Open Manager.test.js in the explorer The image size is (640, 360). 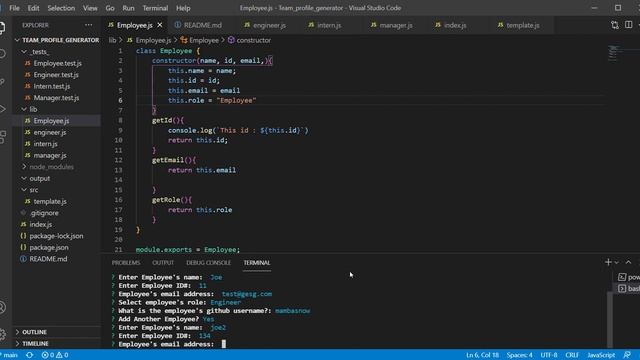pos(56,98)
